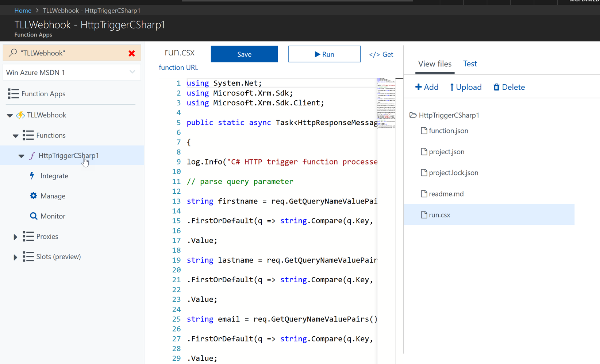The height and width of the screenshot is (364, 600).
Task: Click the code minimap in the editor
Action: click(386, 103)
